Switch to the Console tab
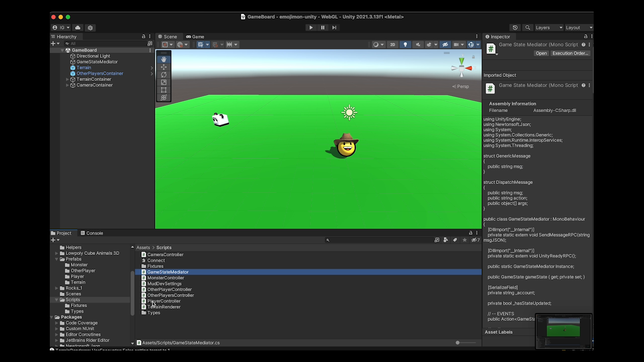This screenshot has width=644, height=362. pyautogui.click(x=92, y=233)
